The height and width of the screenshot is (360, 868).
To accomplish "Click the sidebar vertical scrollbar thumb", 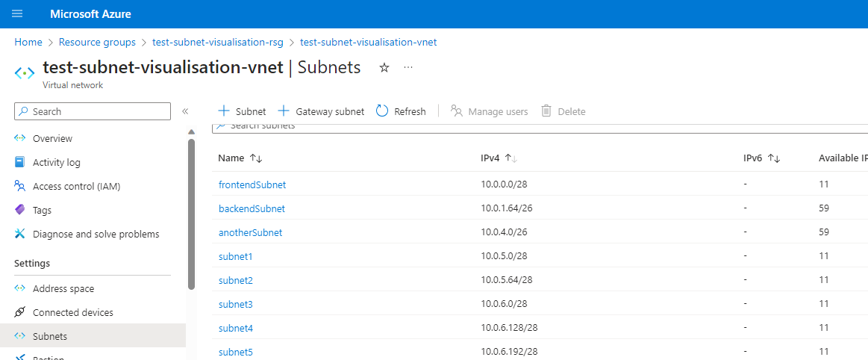I will point(192,214).
